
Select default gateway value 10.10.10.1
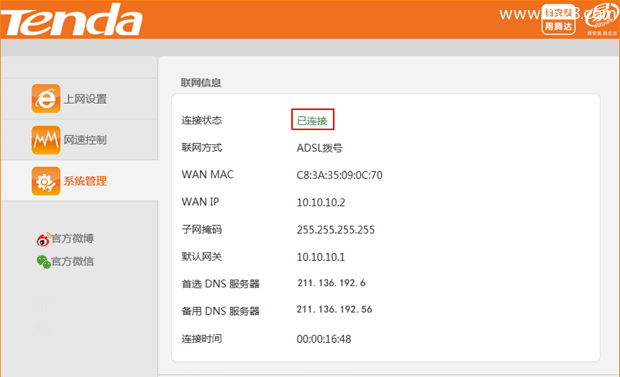[321, 257]
